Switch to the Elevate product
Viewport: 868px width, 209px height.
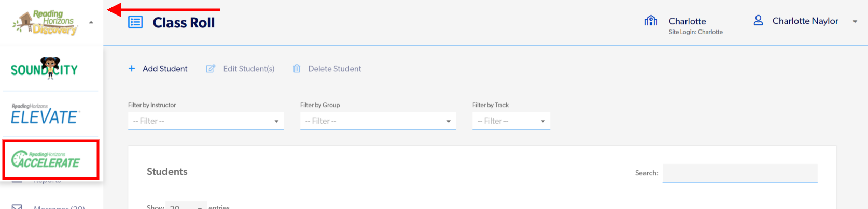point(45,114)
